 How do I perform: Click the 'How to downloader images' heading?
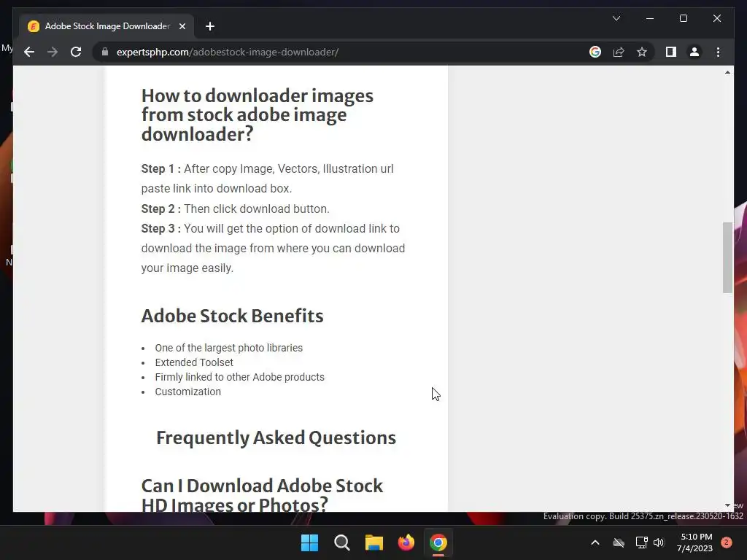[x=258, y=114]
